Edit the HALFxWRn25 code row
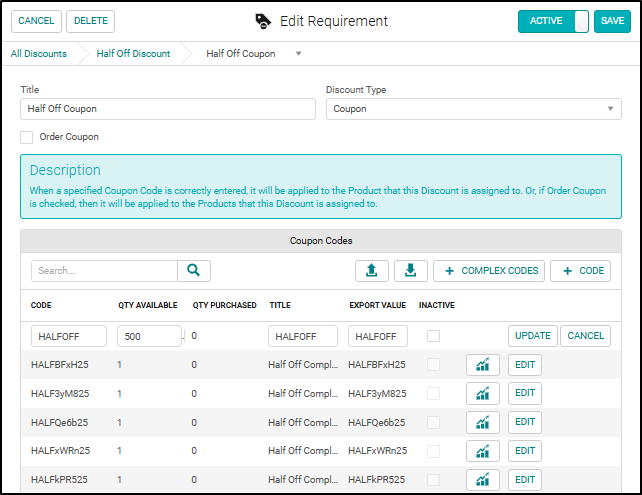This screenshot has height=495, width=642. pyautogui.click(x=525, y=451)
